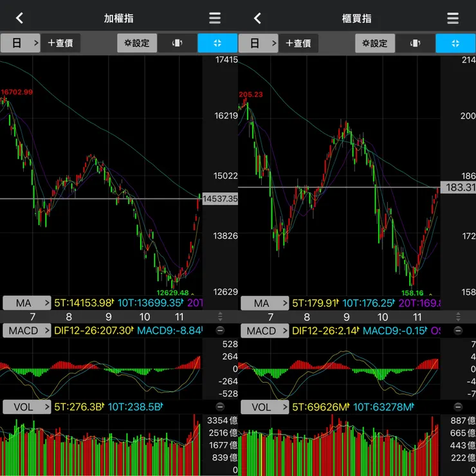Tap MACD9:-8.84 value
476x476 pixels.
tap(170, 331)
